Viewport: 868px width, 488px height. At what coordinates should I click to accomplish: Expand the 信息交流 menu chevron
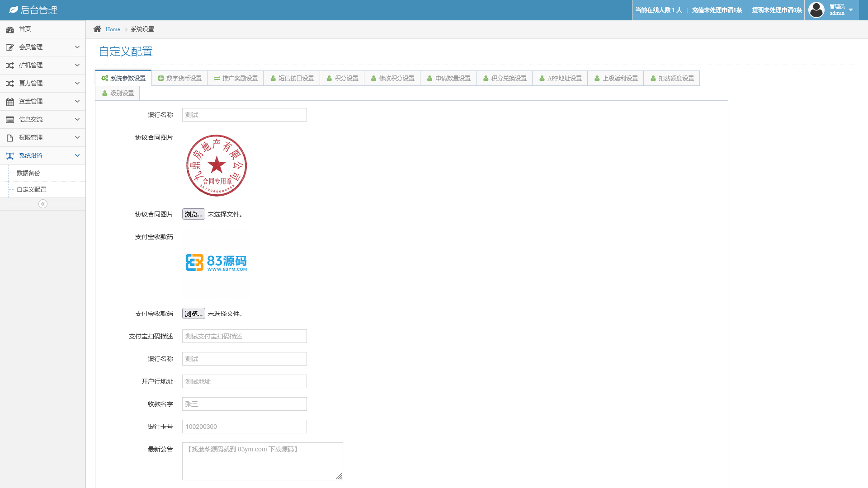[77, 119]
